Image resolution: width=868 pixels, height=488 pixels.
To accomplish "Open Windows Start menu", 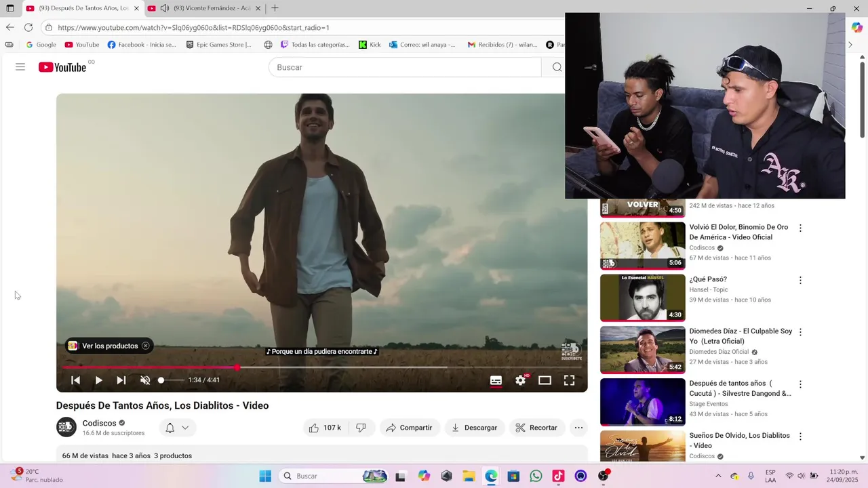I will 265,476.
